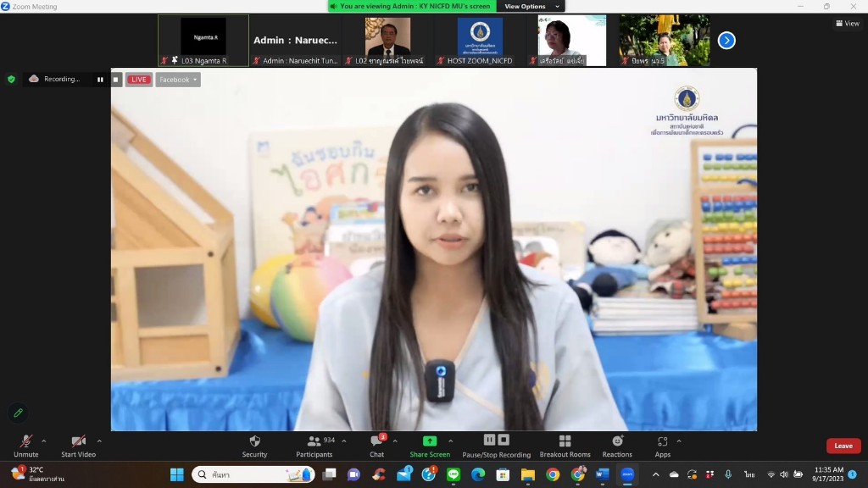
Task: Open the View Options dropdown
Action: 531,6
